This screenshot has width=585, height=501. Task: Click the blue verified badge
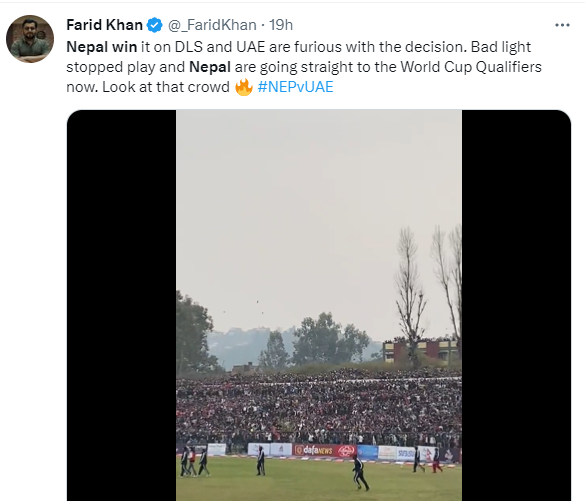tap(154, 25)
